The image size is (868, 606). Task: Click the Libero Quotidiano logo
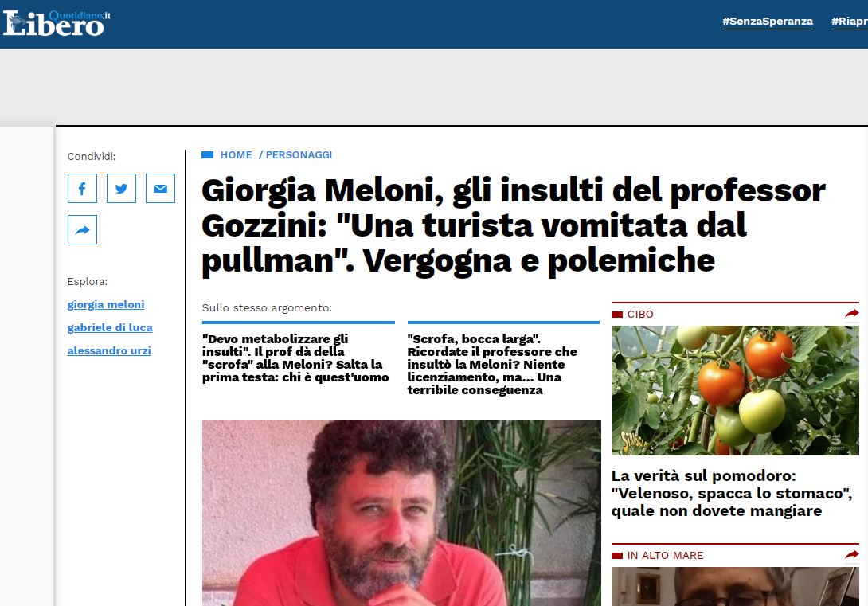click(x=57, y=23)
